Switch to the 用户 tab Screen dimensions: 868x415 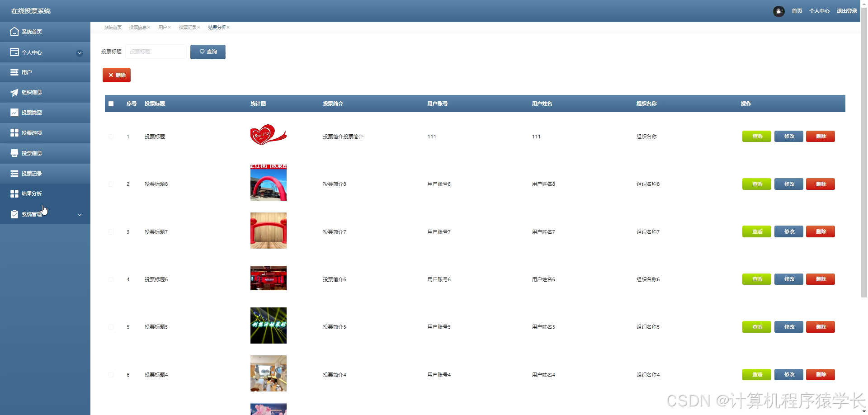162,28
